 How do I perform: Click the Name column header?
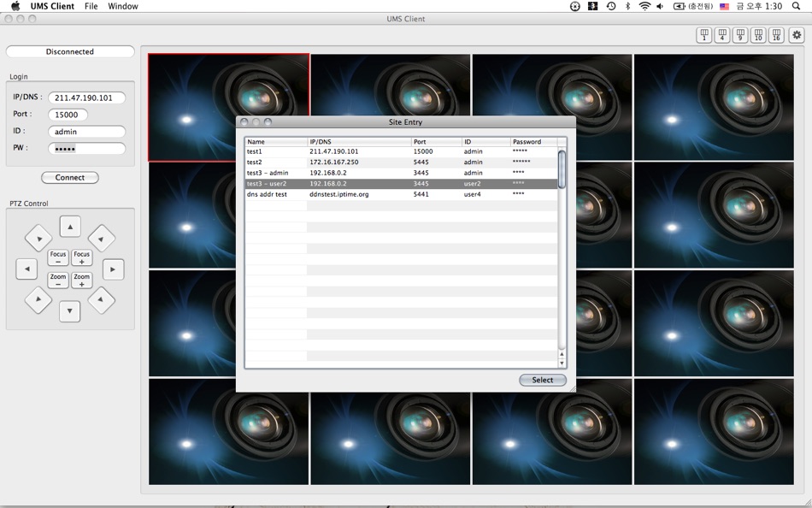tap(276, 141)
